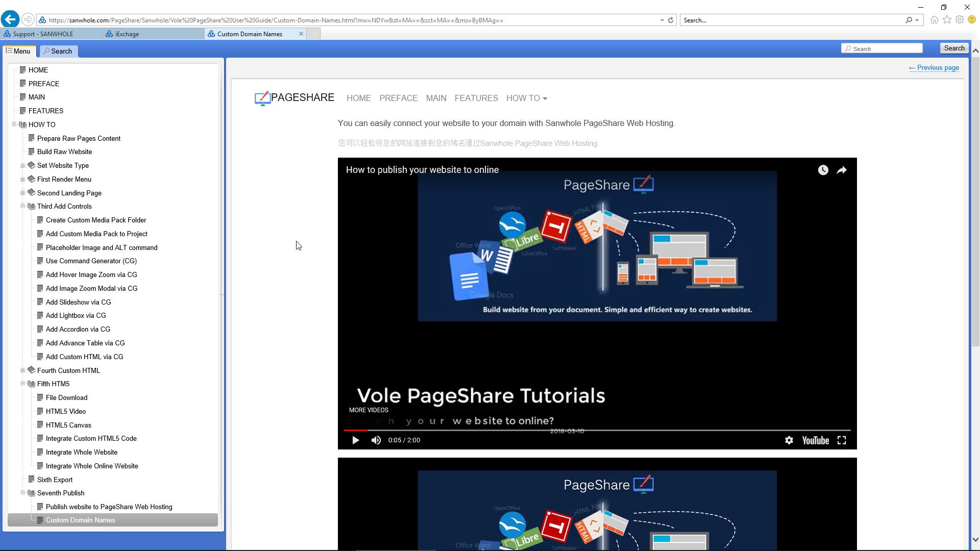
Task: Click the video share arrow icon
Action: pyautogui.click(x=842, y=170)
